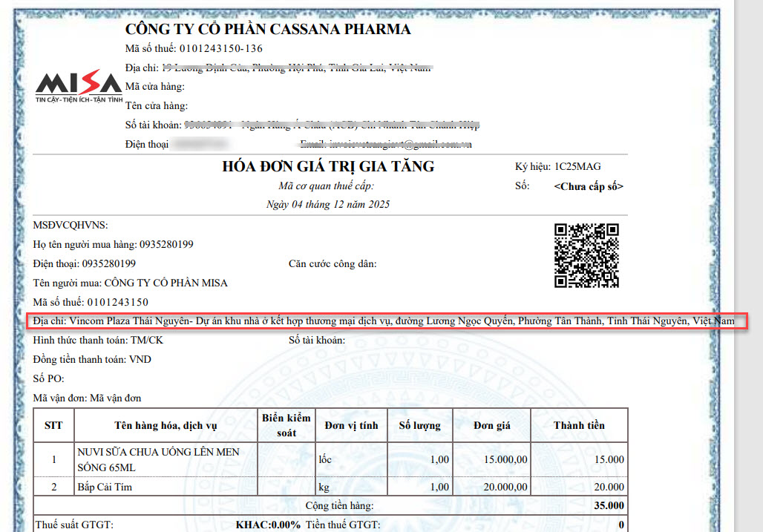Click the Thành tiền column header

(578, 425)
